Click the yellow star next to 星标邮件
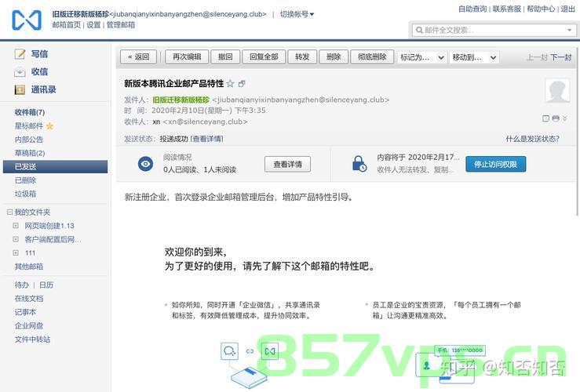 [49, 126]
